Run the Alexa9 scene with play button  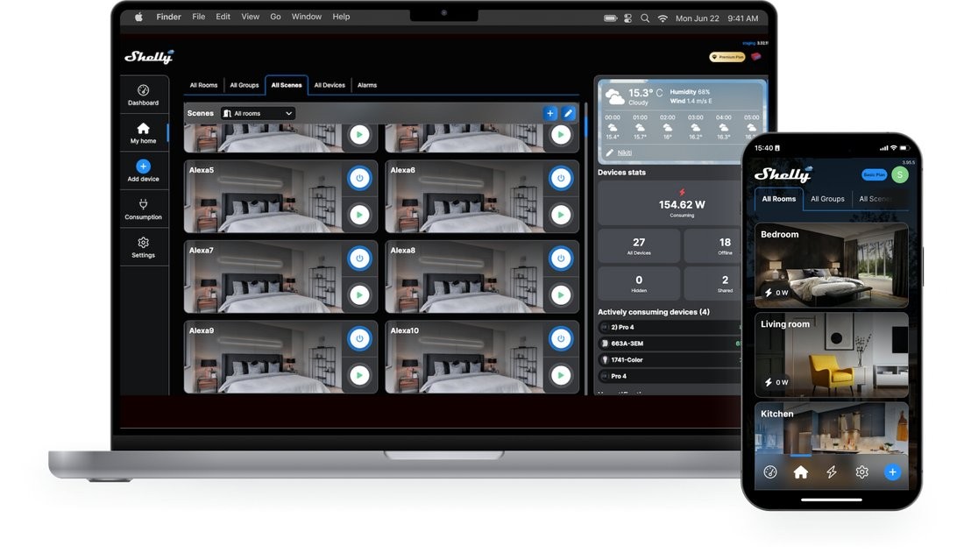[359, 375]
